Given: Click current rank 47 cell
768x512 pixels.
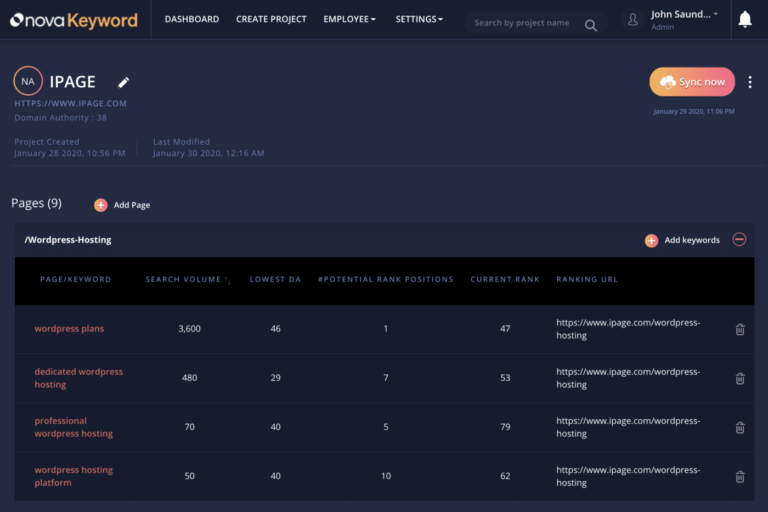Looking at the screenshot, I should pos(505,329).
